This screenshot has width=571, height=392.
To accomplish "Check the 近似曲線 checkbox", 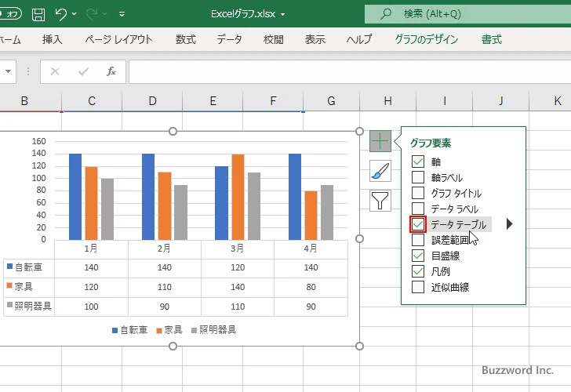I will [418, 287].
